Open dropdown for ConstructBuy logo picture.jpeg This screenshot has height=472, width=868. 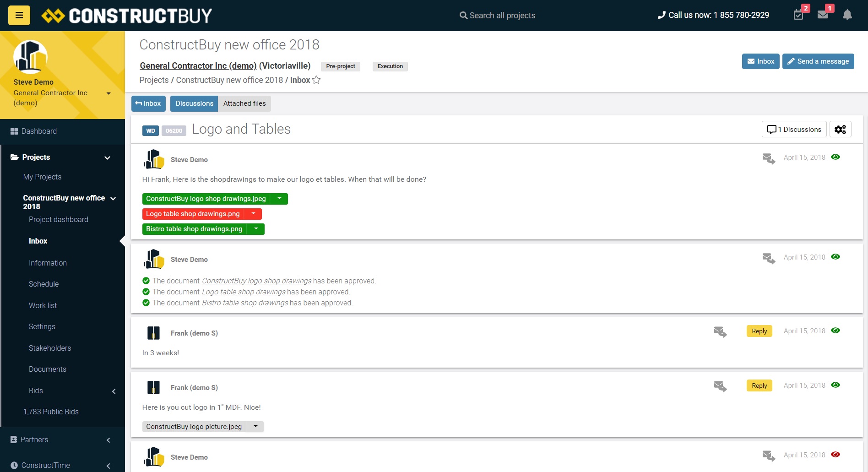[255, 427]
